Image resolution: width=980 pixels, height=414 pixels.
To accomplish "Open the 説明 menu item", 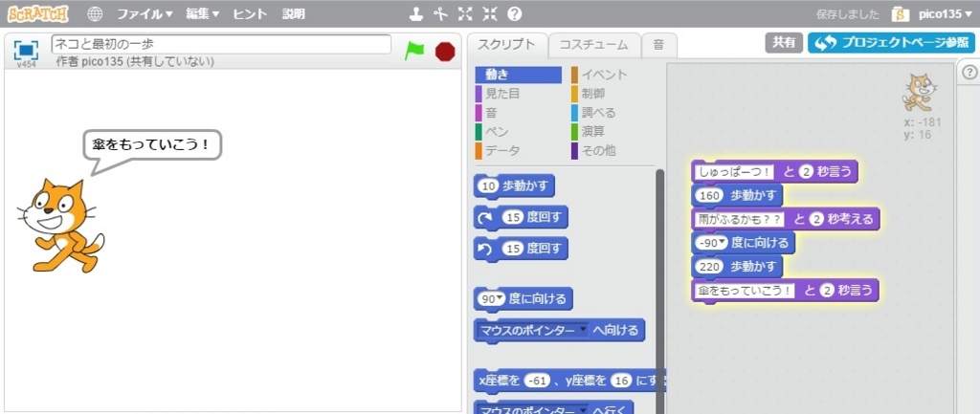I will coord(294,13).
